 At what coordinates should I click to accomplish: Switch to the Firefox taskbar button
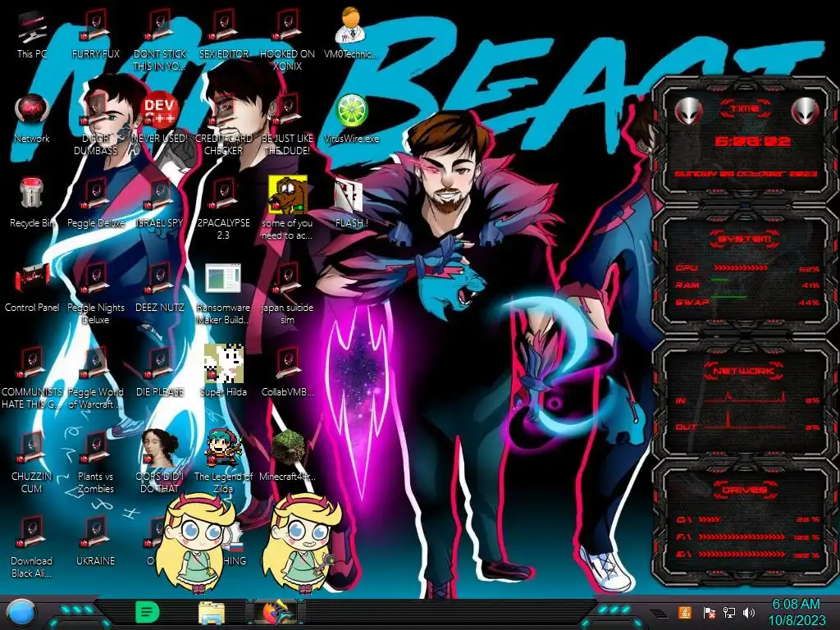pos(274,613)
